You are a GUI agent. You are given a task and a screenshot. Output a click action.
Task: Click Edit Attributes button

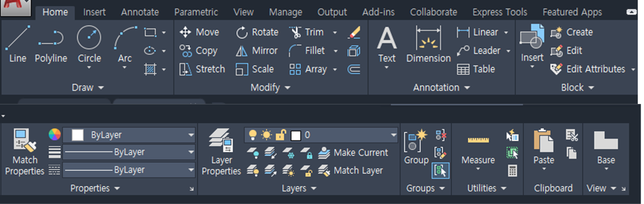tap(588, 69)
